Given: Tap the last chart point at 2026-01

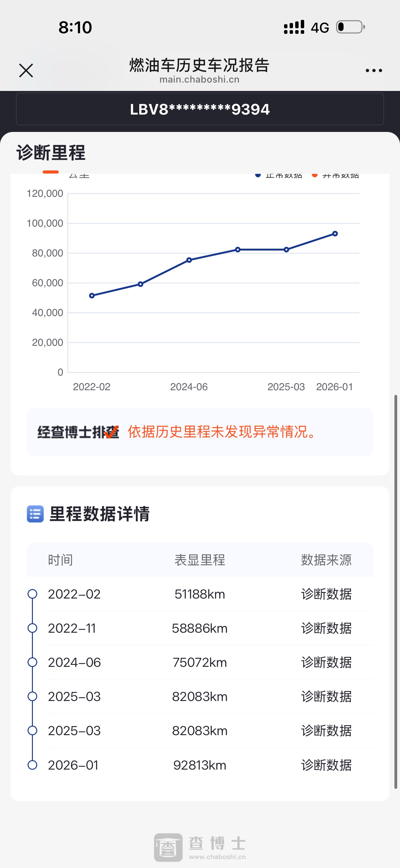Looking at the screenshot, I should [335, 233].
